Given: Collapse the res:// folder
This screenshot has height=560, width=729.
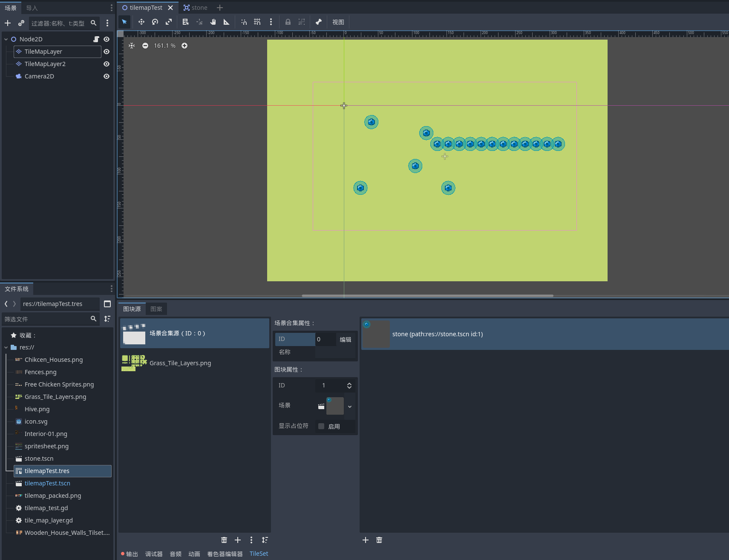Looking at the screenshot, I should (6, 347).
